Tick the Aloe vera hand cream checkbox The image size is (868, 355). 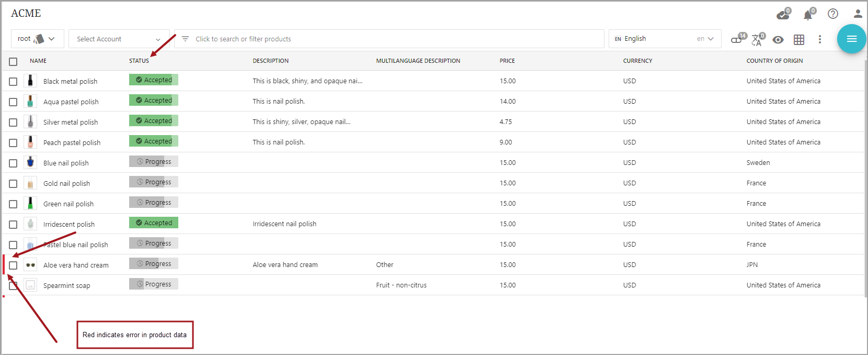(13, 265)
